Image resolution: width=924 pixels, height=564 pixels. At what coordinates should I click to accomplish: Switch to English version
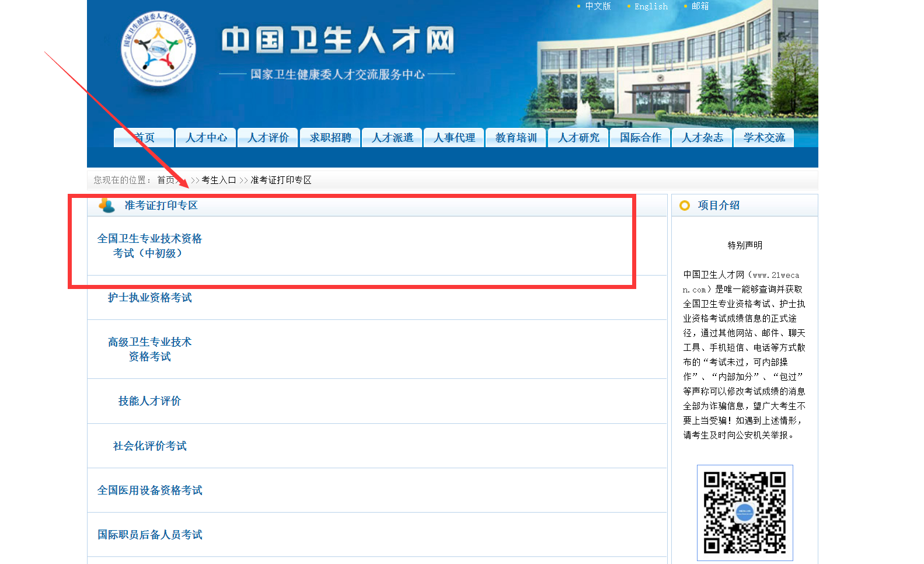coord(650,6)
